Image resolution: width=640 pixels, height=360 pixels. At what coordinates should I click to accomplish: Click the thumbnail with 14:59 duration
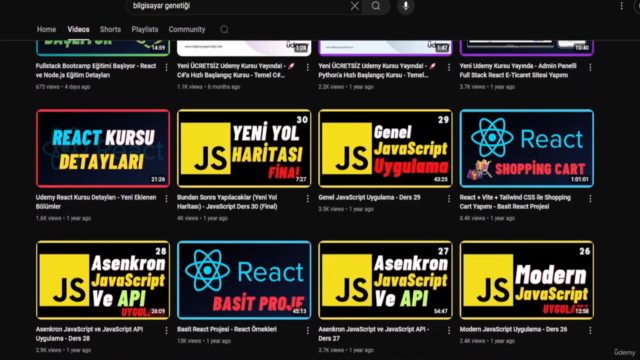pyautogui.click(x=103, y=48)
